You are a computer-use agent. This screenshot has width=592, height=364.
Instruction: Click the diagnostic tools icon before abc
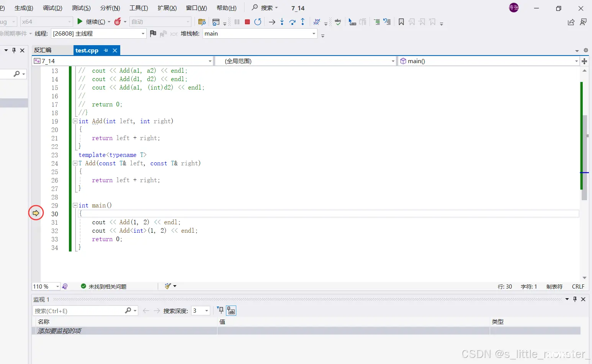point(317,22)
